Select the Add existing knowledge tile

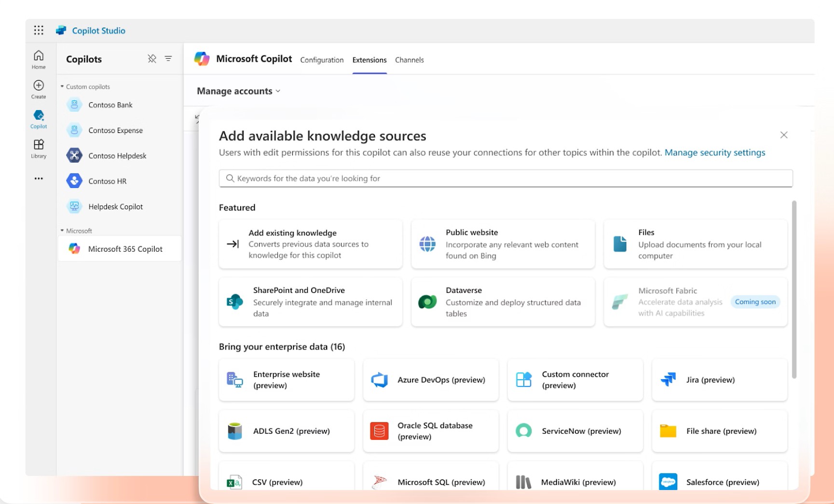click(310, 244)
